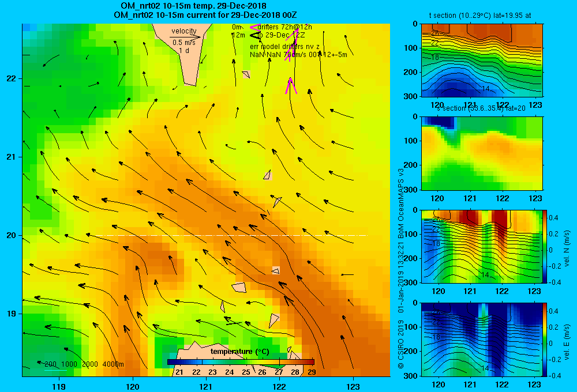Click the black 12m drifter legend marker
This screenshot has width=577, height=392.
(255, 35)
